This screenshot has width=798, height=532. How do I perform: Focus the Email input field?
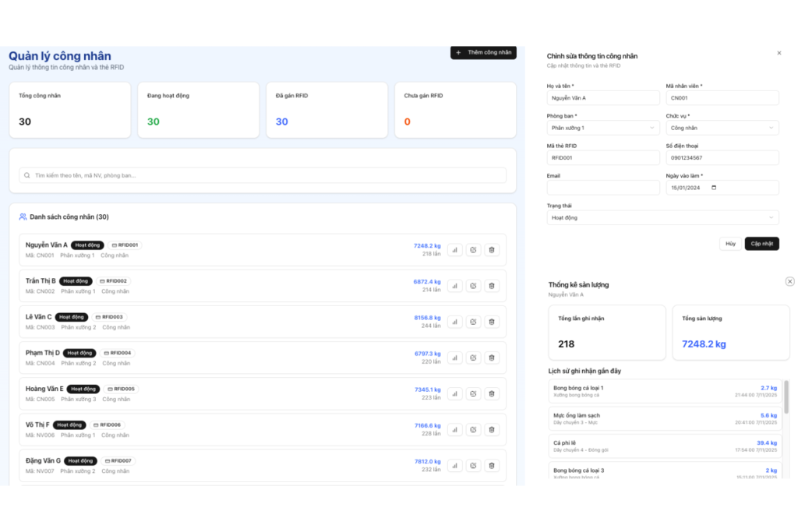click(x=602, y=188)
